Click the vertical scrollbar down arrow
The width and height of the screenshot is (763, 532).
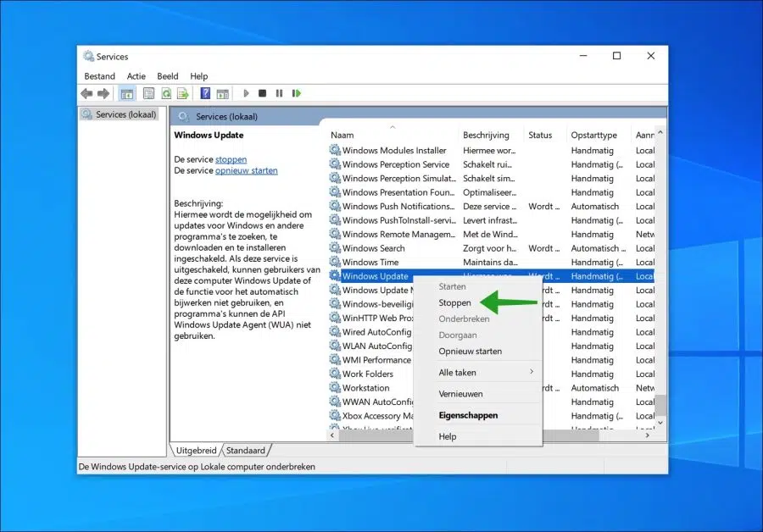[x=660, y=423]
